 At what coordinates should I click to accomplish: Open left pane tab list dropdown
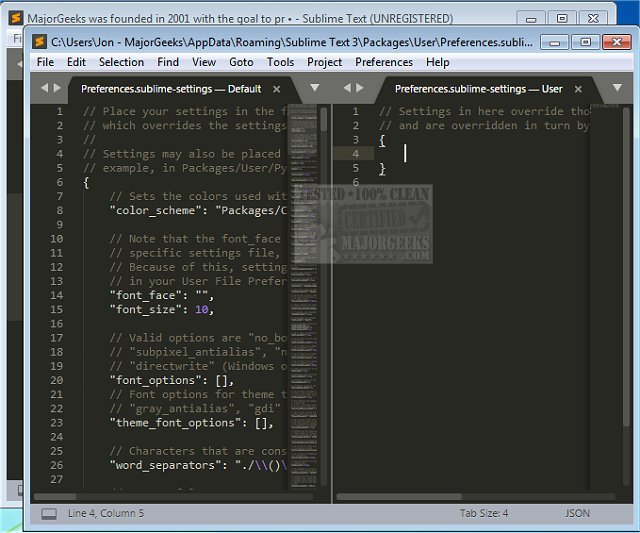315,88
